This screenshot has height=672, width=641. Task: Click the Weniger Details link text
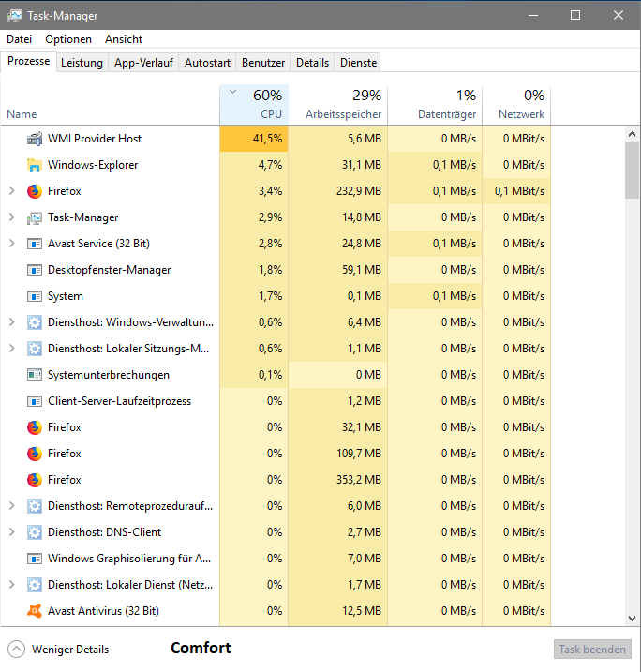70,650
